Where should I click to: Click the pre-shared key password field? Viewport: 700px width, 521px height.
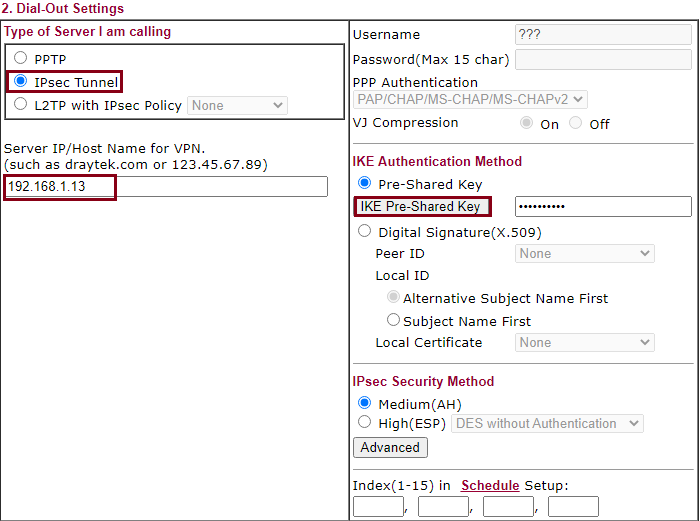coord(602,207)
